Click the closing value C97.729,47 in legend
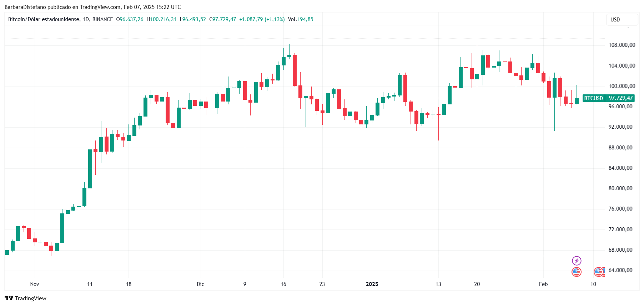 coord(223,19)
